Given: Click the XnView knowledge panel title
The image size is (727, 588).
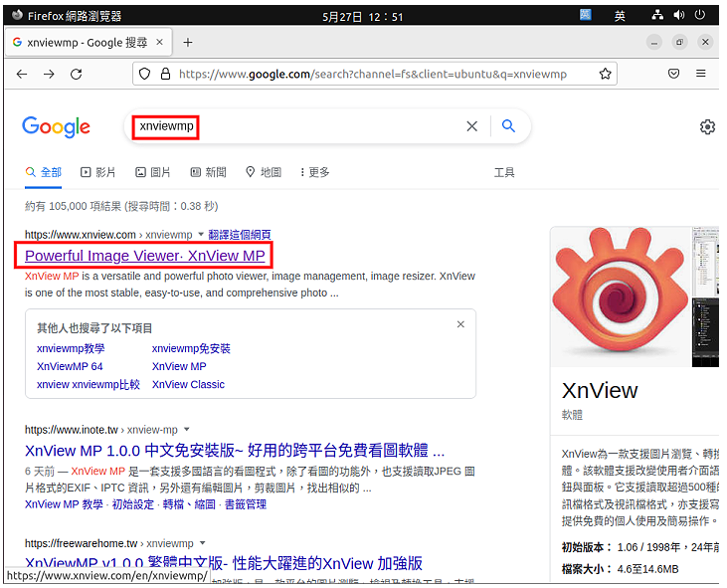Looking at the screenshot, I should pos(600,390).
